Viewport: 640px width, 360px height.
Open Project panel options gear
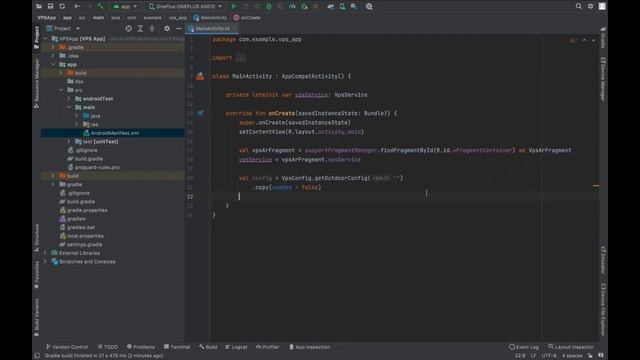tap(167, 28)
